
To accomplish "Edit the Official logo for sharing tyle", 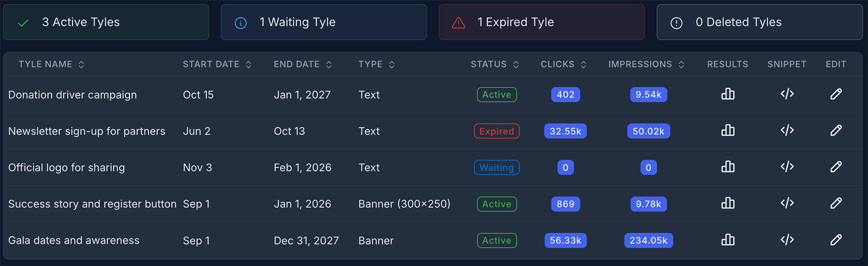I will coord(836,167).
